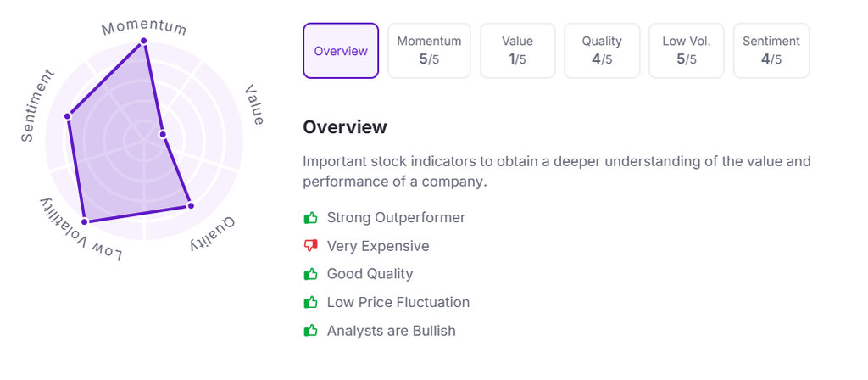Viewport: 868px width, 380px height.
Task: Switch to the Value 1/5 tab
Action: point(517,51)
